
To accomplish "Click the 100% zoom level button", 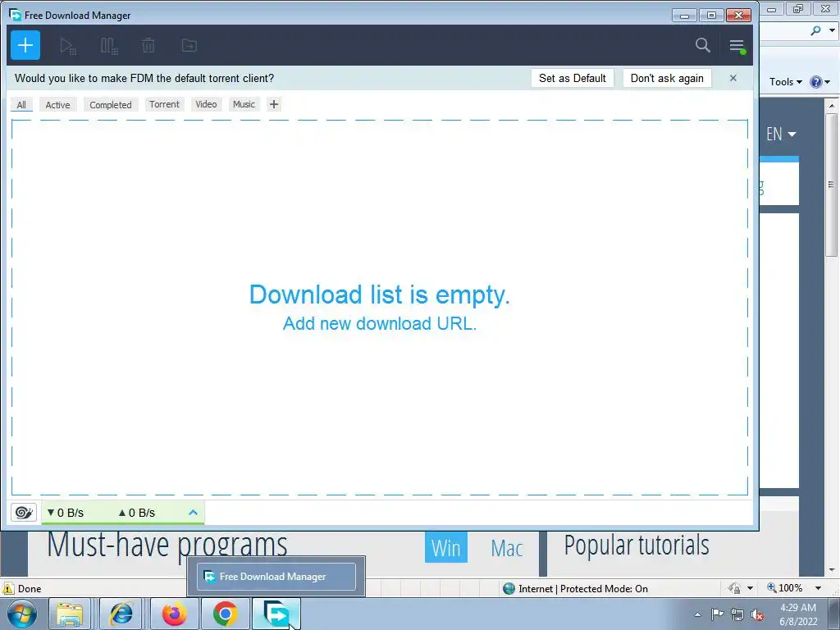I will [785, 587].
